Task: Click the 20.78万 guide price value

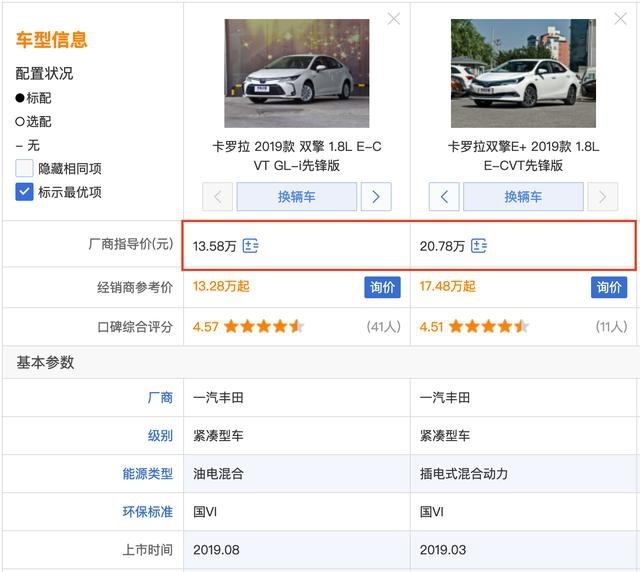Action: (x=442, y=246)
